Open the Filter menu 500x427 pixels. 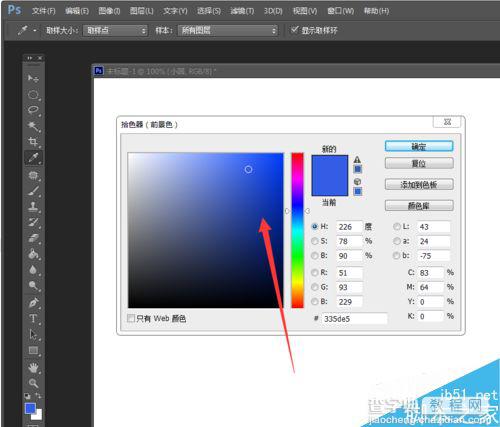point(242,11)
